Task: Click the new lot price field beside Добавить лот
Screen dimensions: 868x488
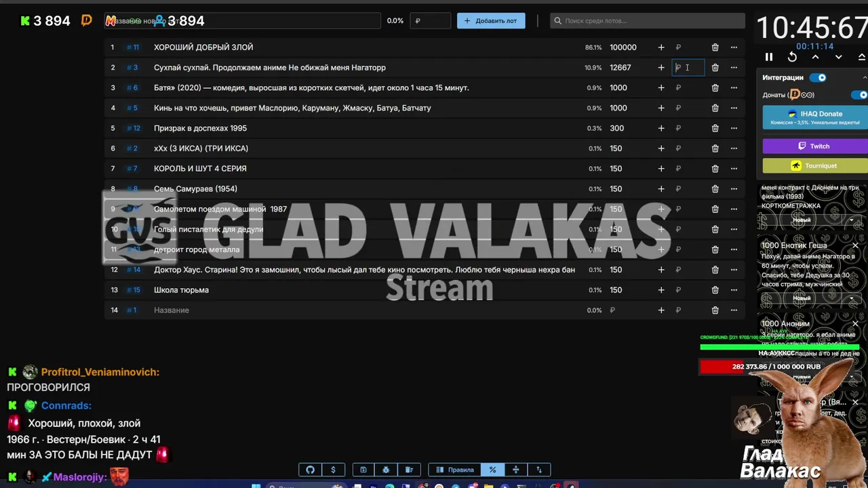Action: click(431, 20)
